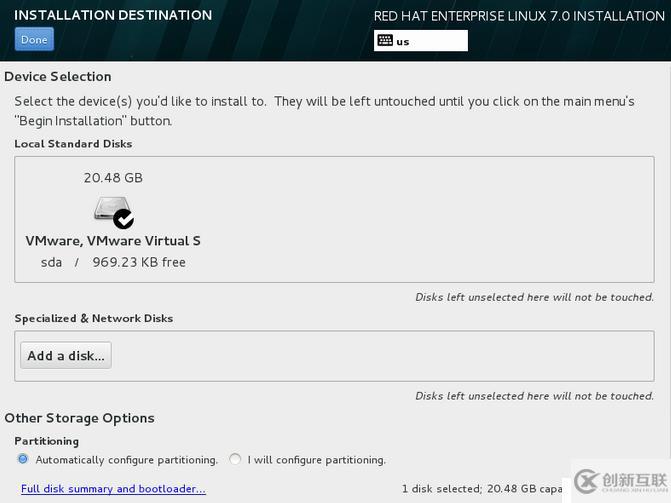Click the keyboard layout icon
Screen dimensions: 671x503
[x=385, y=41]
